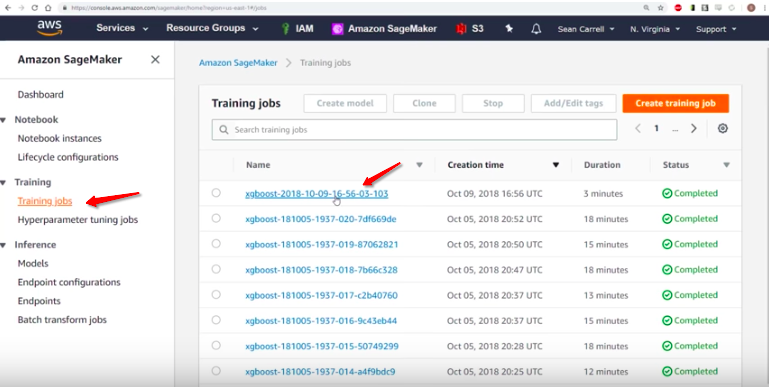Open the notifications bell icon
Image resolution: width=769 pixels, height=387 pixels.
click(x=536, y=29)
